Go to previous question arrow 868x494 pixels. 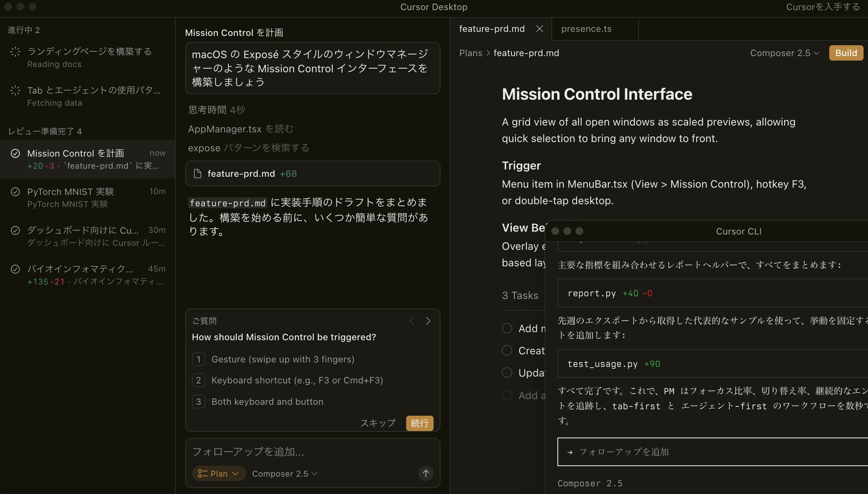[411, 321]
